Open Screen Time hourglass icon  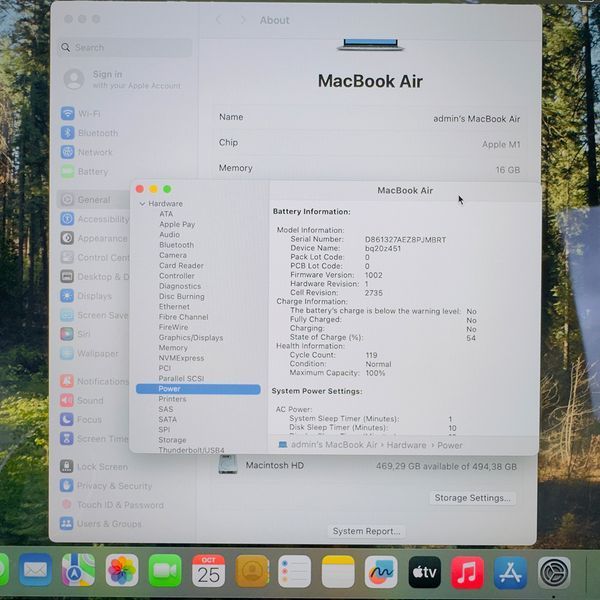point(67,439)
